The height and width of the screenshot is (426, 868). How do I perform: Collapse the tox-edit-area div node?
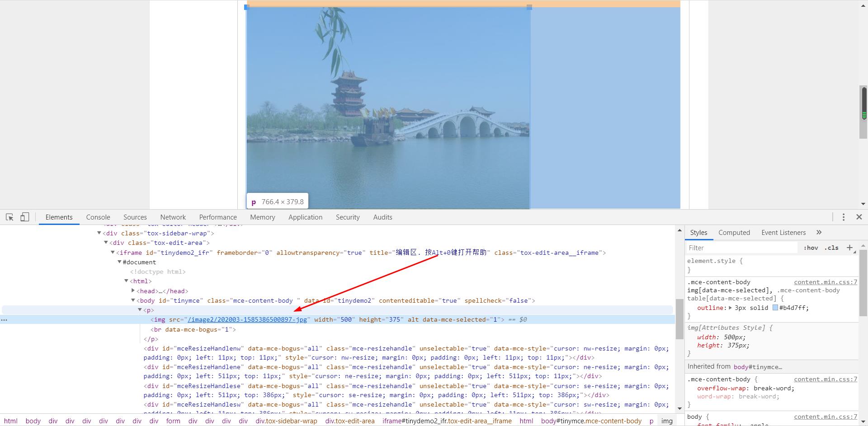(x=106, y=243)
